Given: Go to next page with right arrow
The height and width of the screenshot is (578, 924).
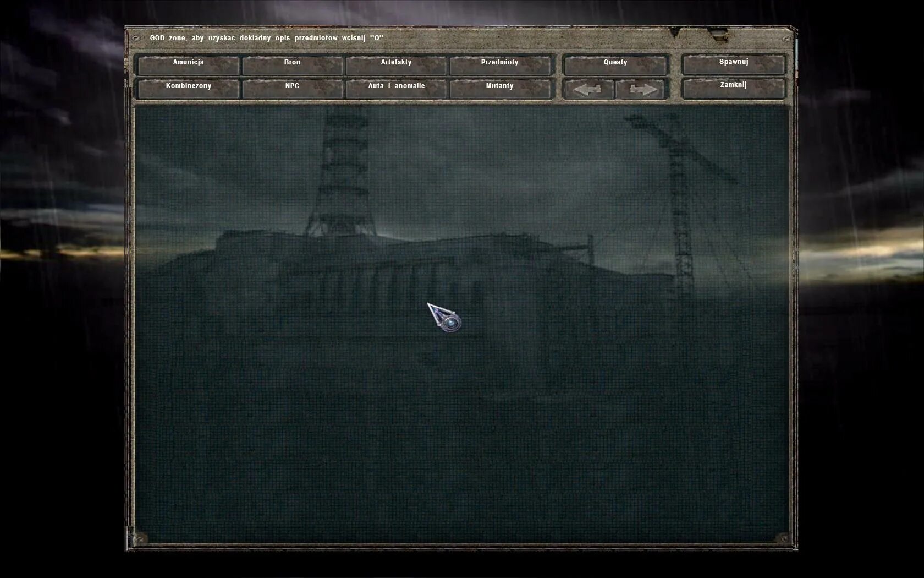Looking at the screenshot, I should 641,89.
